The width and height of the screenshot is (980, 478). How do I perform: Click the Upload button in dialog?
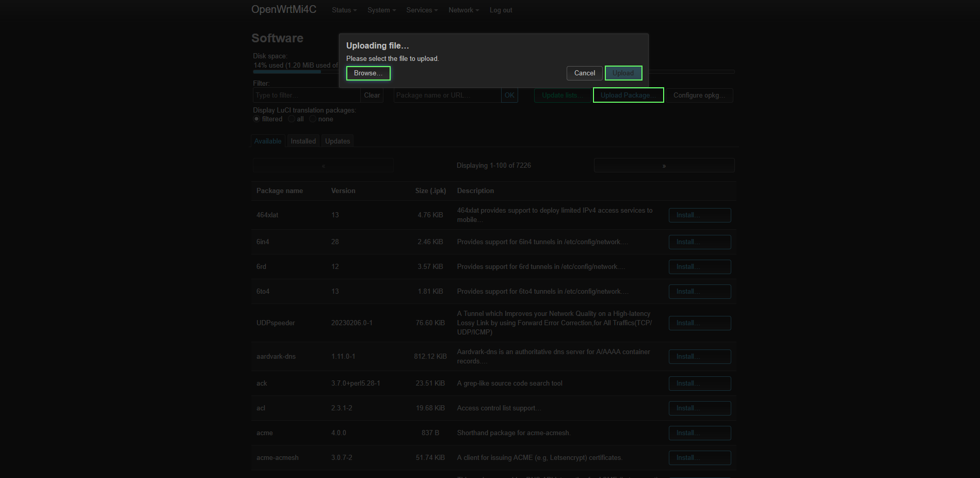[623, 73]
